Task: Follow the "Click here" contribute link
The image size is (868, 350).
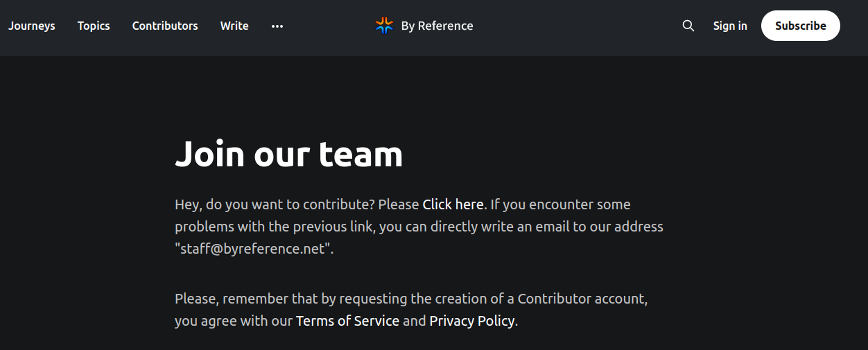Action: 453,204
